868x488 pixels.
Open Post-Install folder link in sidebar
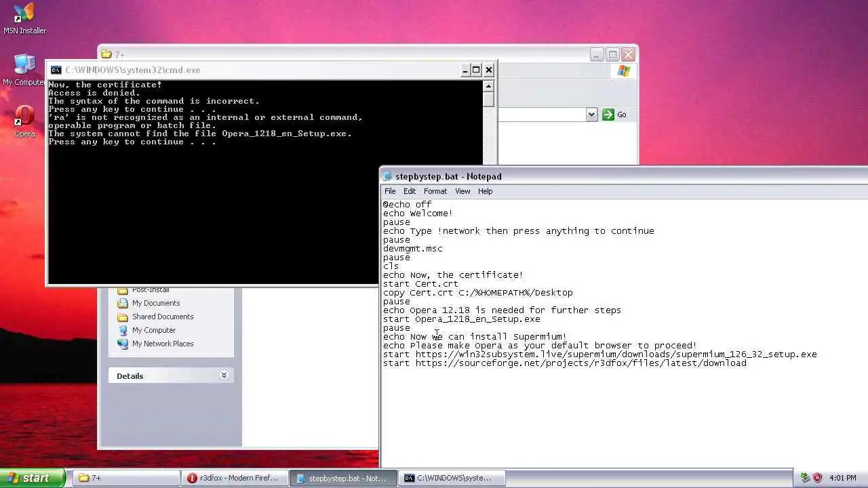tap(151, 290)
